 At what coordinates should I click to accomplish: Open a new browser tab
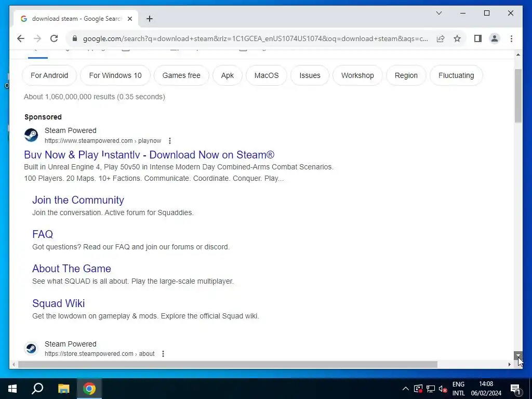150,19
